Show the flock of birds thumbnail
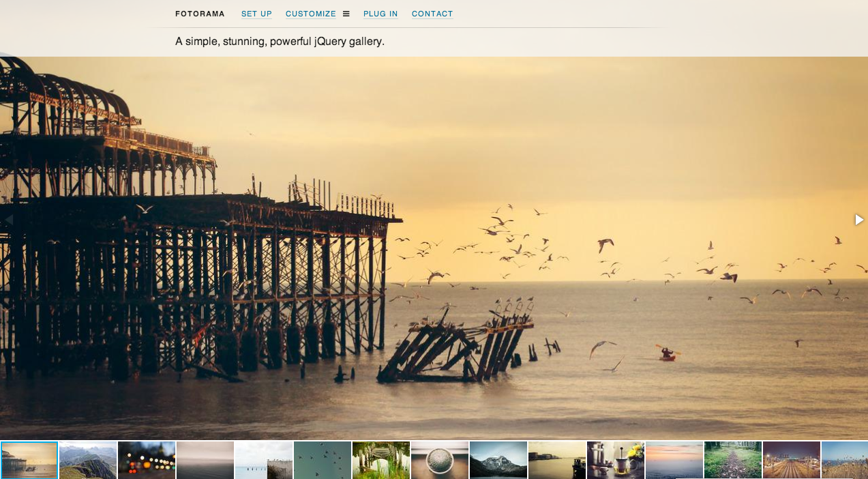The width and height of the screenshot is (868, 479). (323, 459)
